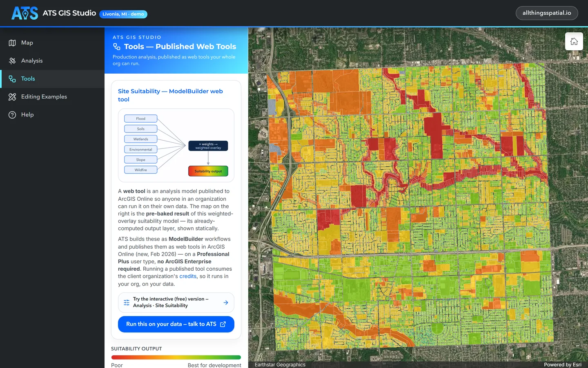The width and height of the screenshot is (588, 368).
Task: Click the arrow on the interactive version card
Action: 226,303
